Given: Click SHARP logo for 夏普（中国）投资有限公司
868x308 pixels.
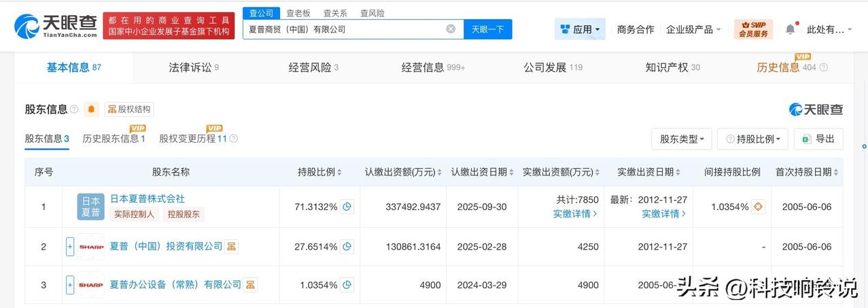Looking at the screenshot, I should (90, 247).
